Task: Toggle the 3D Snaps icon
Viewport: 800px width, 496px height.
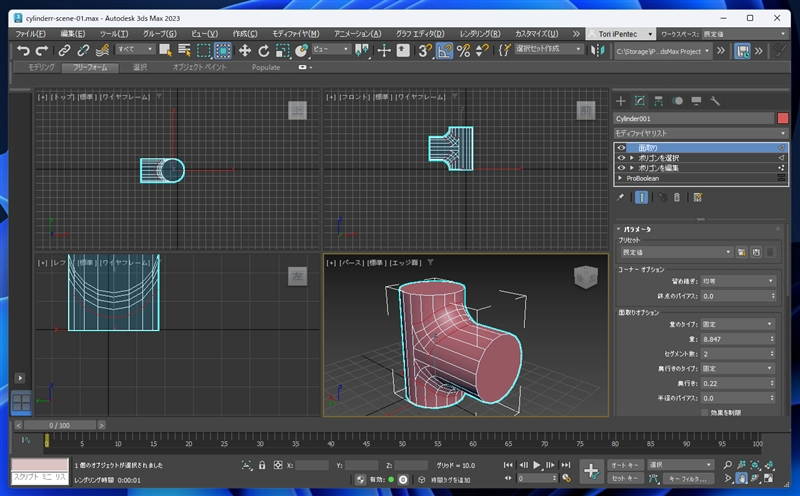Action: pyautogui.click(x=425, y=50)
